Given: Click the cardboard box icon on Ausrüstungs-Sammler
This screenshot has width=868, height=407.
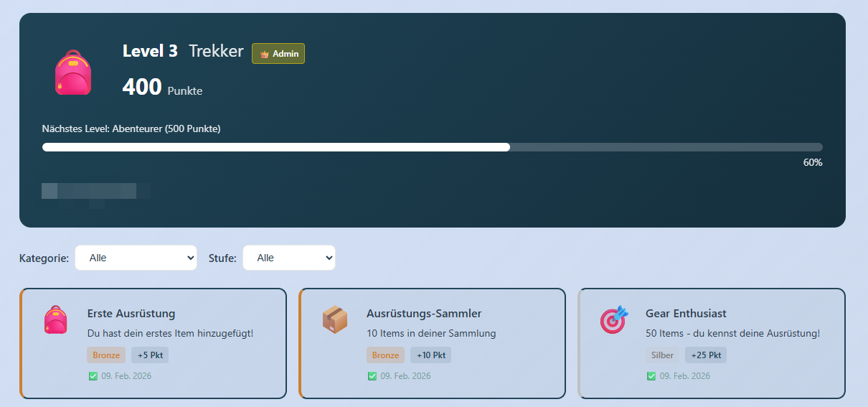Looking at the screenshot, I should coord(334,319).
